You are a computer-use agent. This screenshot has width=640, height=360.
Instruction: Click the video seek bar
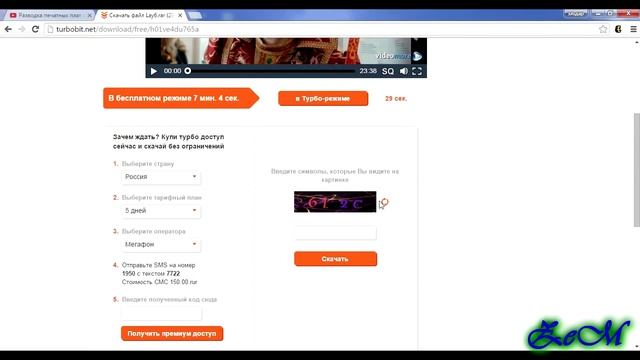[271, 71]
